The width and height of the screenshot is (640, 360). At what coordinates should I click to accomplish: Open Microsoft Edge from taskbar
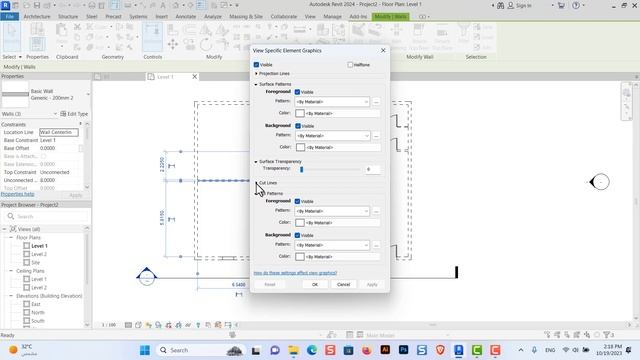click(312, 350)
